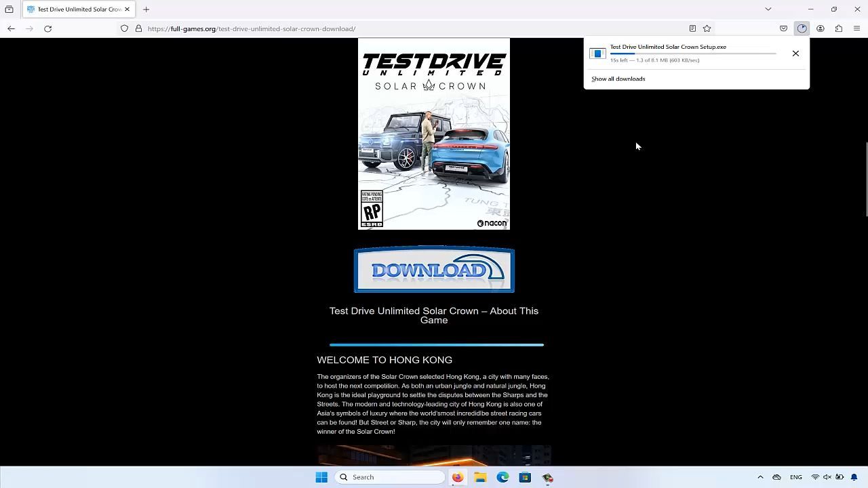Open a new tab with plus button

point(146,9)
